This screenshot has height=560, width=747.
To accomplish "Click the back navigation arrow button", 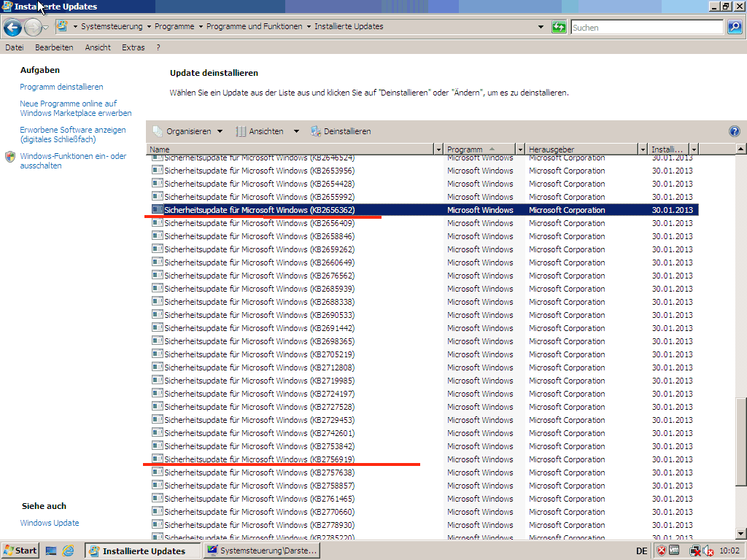I will [12, 28].
